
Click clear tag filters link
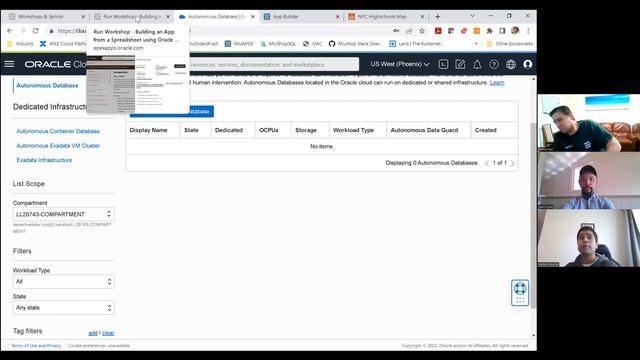(108, 333)
